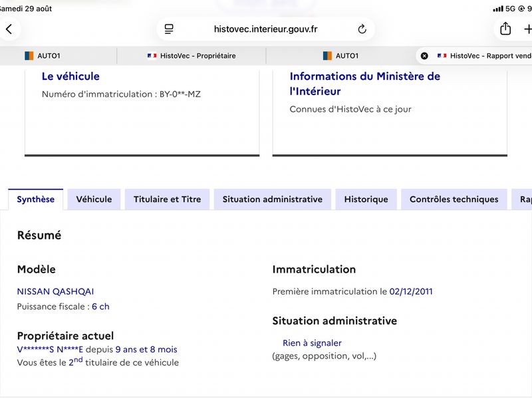Image resolution: width=532 pixels, height=399 pixels.
Task: Click the Résumé heading
Action: 39,235
